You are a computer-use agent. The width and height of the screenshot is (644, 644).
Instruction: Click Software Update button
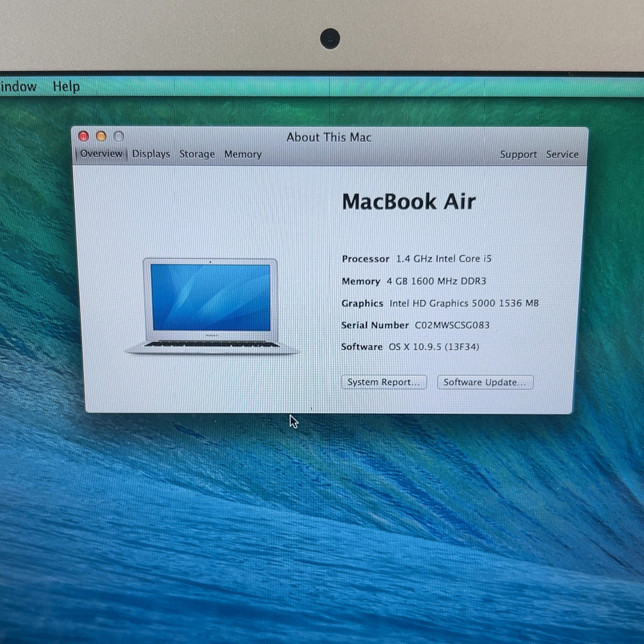(x=485, y=382)
